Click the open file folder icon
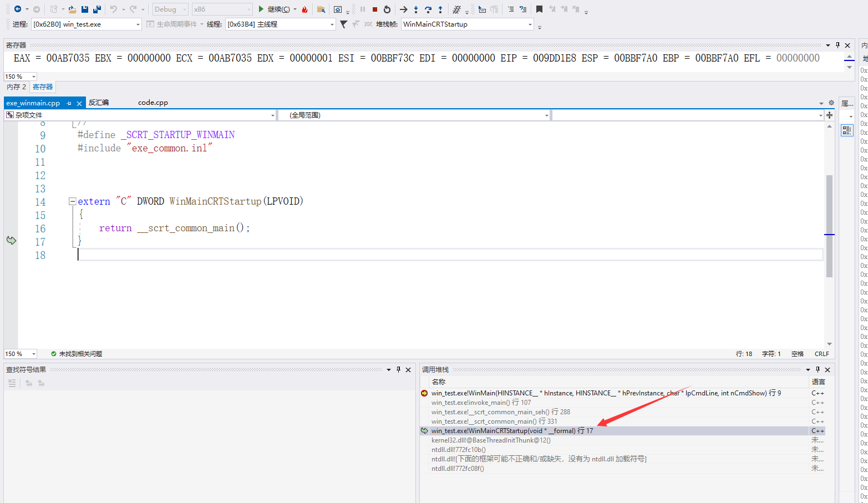Image resolution: width=868 pixels, height=503 pixels. pos(72,9)
